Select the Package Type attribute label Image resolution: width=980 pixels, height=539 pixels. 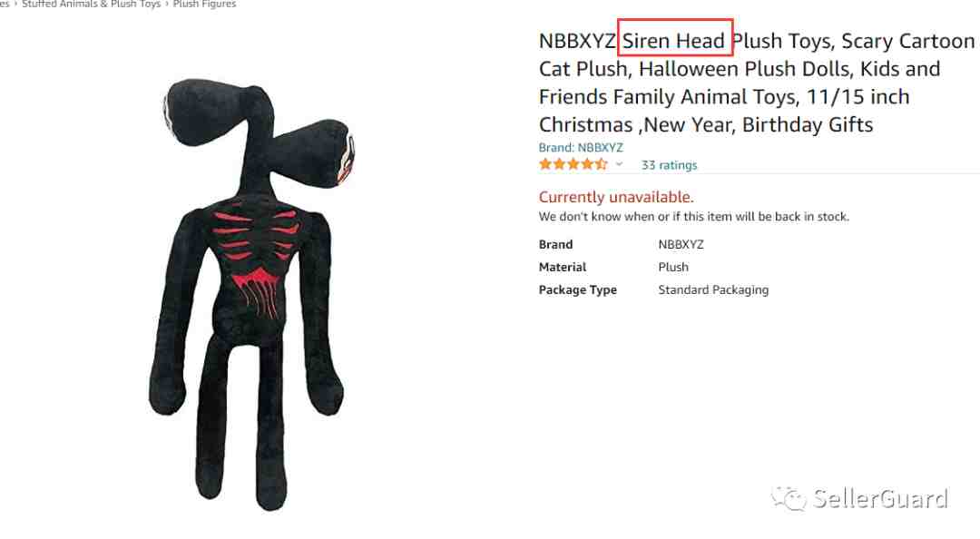(577, 290)
